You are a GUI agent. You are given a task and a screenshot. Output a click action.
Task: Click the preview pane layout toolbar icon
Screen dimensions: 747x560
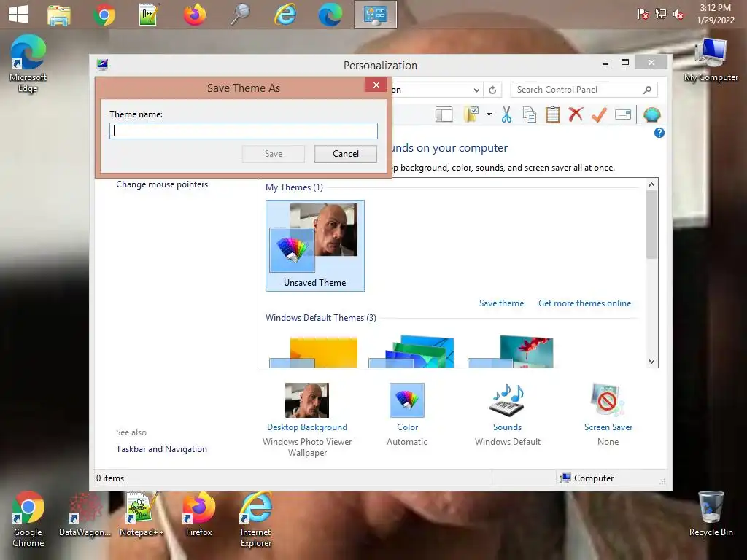coord(444,114)
